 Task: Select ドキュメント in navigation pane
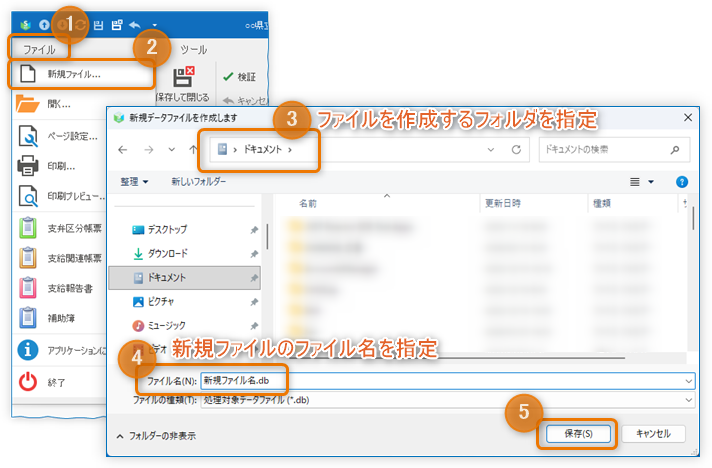pos(184,277)
